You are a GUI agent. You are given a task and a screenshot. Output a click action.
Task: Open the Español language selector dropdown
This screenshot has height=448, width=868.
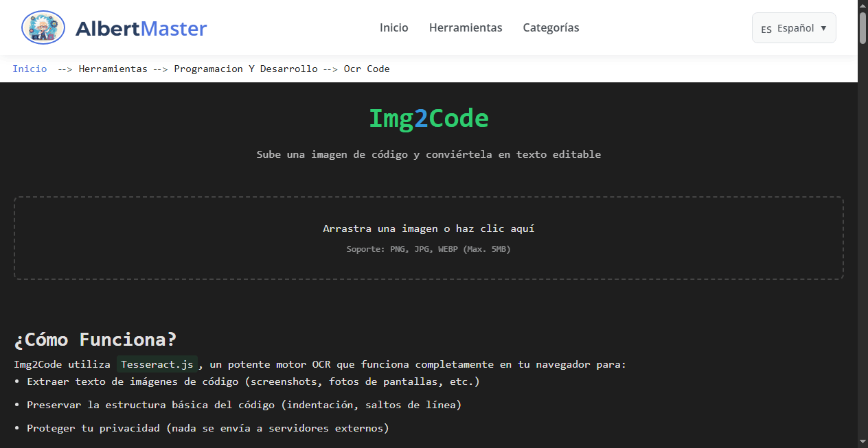pos(794,27)
